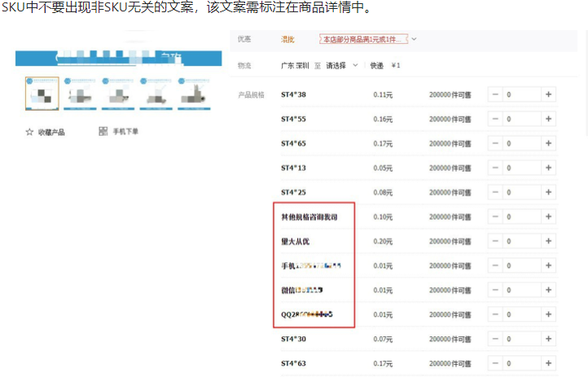Click the ST4*55 specification name
Screen dimensions: 588x377
pos(293,119)
